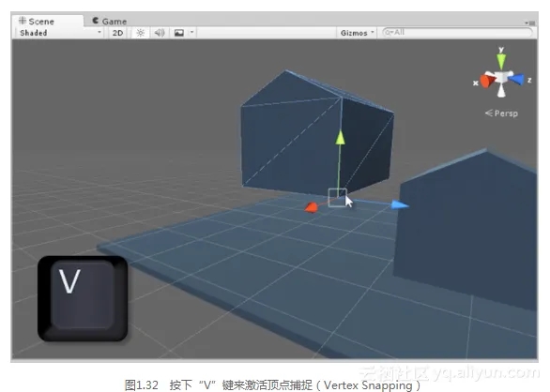Click the green Y move arrow handle

[x=340, y=137]
